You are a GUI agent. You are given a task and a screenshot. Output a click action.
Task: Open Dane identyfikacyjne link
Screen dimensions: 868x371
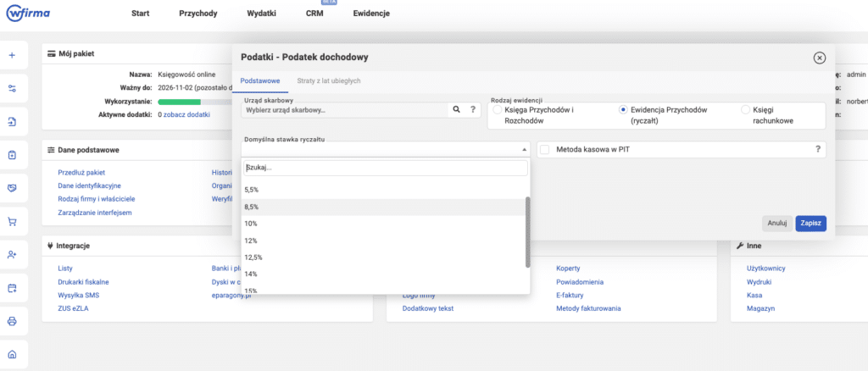click(x=89, y=185)
